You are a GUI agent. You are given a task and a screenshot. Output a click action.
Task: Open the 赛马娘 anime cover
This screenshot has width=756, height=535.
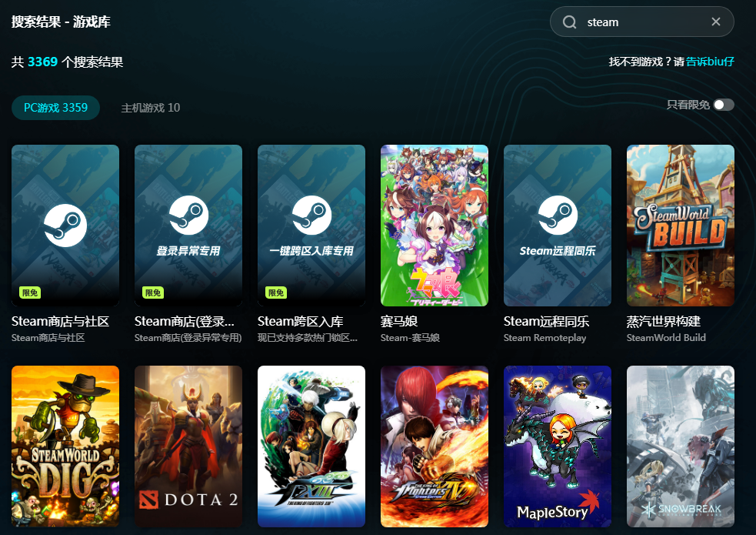435,226
